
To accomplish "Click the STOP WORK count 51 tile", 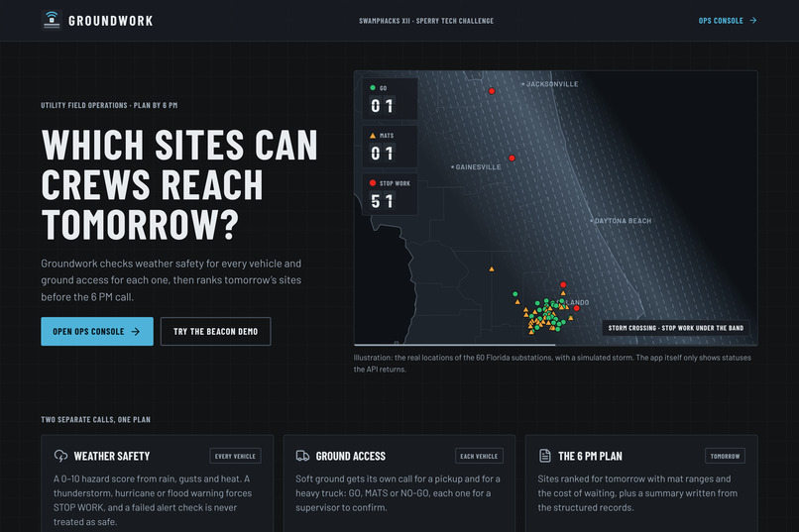I will point(390,194).
